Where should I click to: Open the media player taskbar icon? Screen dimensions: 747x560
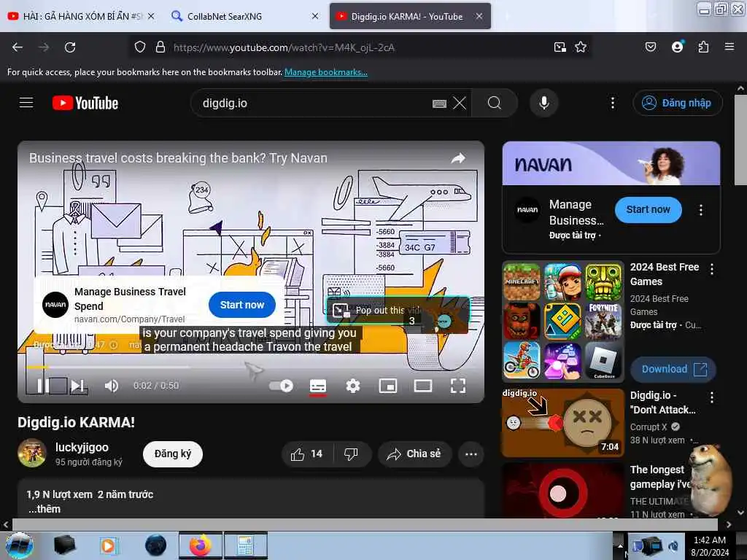pyautogui.click(x=108, y=545)
